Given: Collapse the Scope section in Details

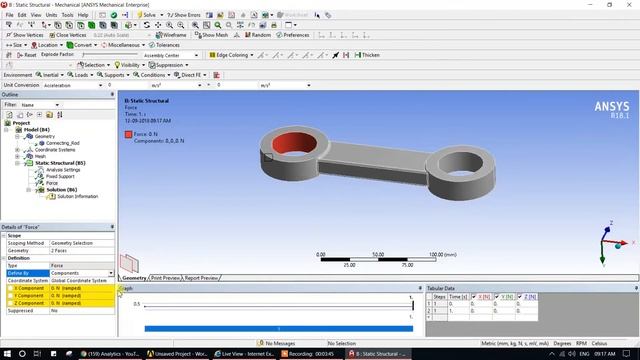Looking at the screenshot, I should (x=4, y=236).
